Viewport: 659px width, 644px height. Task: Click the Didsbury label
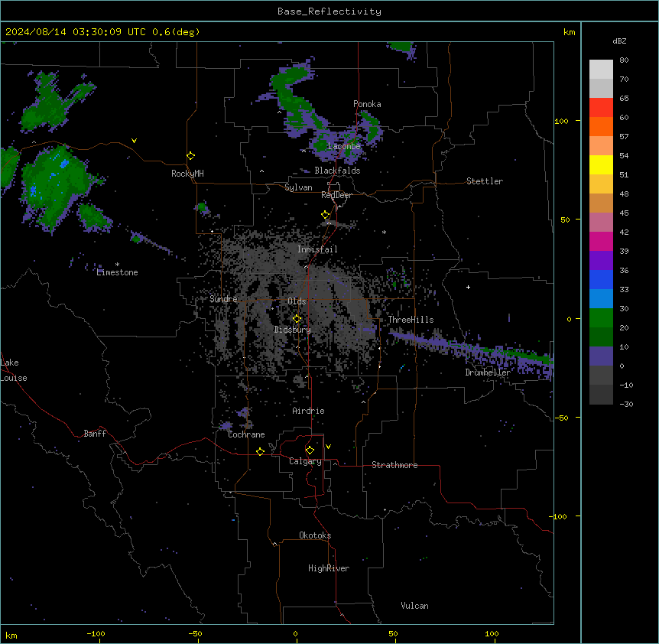click(293, 330)
